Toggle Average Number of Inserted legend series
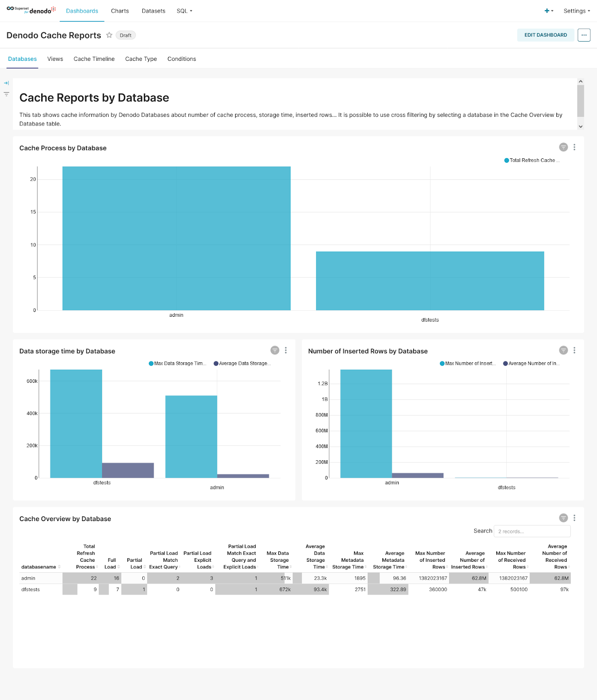This screenshot has height=700, width=597. click(x=531, y=364)
